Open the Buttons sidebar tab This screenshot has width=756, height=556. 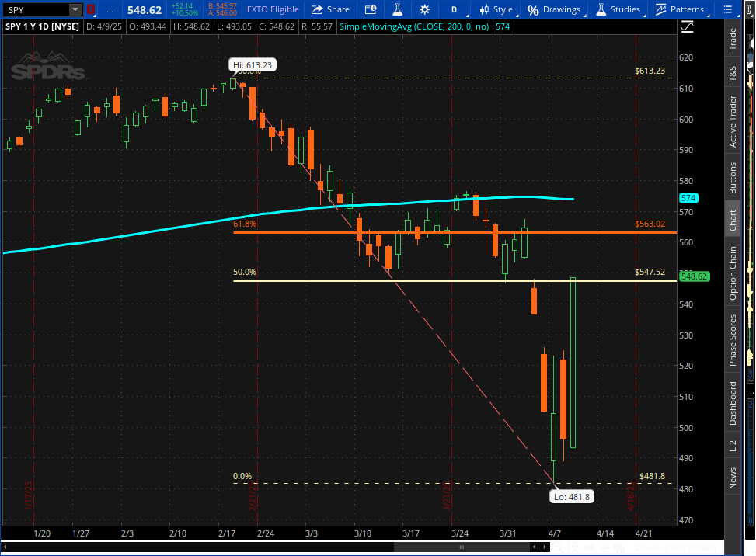click(733, 178)
